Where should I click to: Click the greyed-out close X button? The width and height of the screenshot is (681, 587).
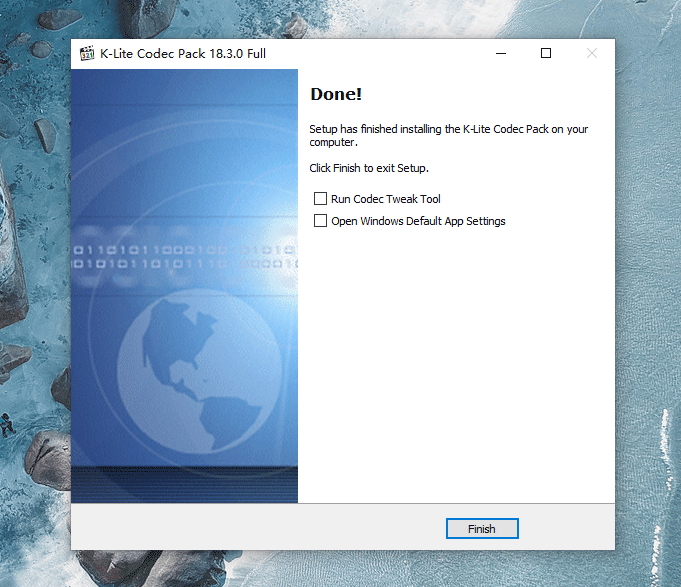point(592,53)
